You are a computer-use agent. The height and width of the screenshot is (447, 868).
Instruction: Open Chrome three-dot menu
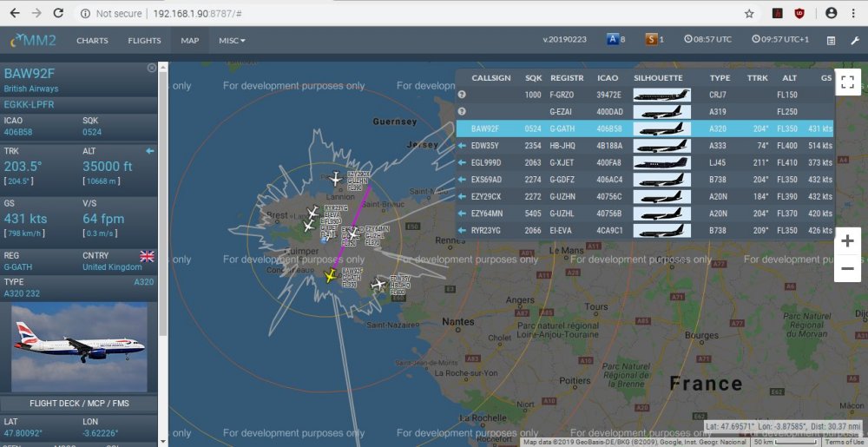[853, 13]
